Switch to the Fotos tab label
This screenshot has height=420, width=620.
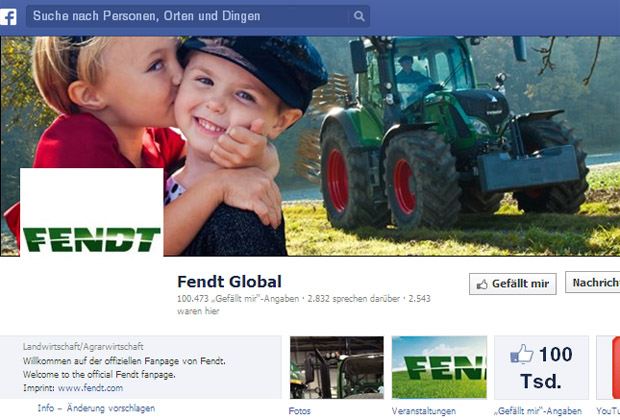click(x=300, y=411)
